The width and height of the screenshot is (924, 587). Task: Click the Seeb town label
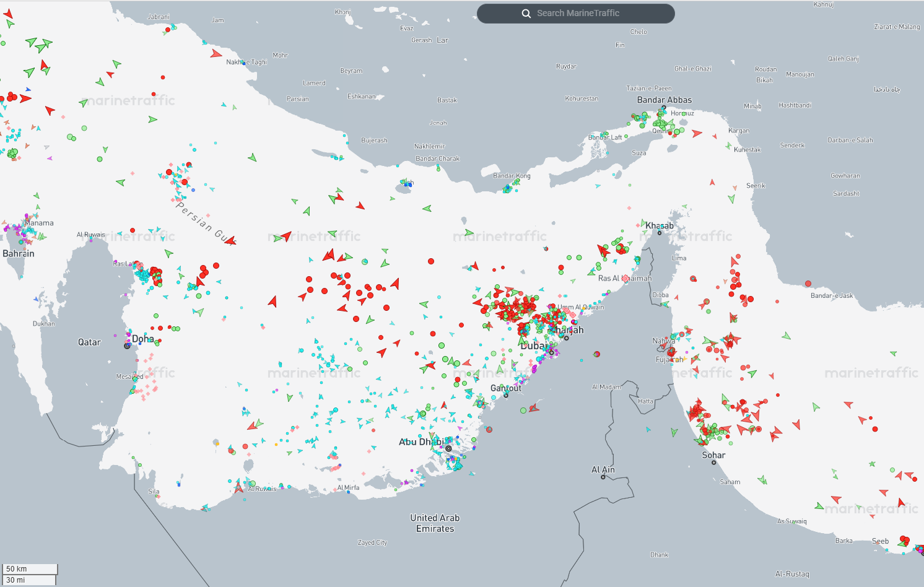point(880,541)
